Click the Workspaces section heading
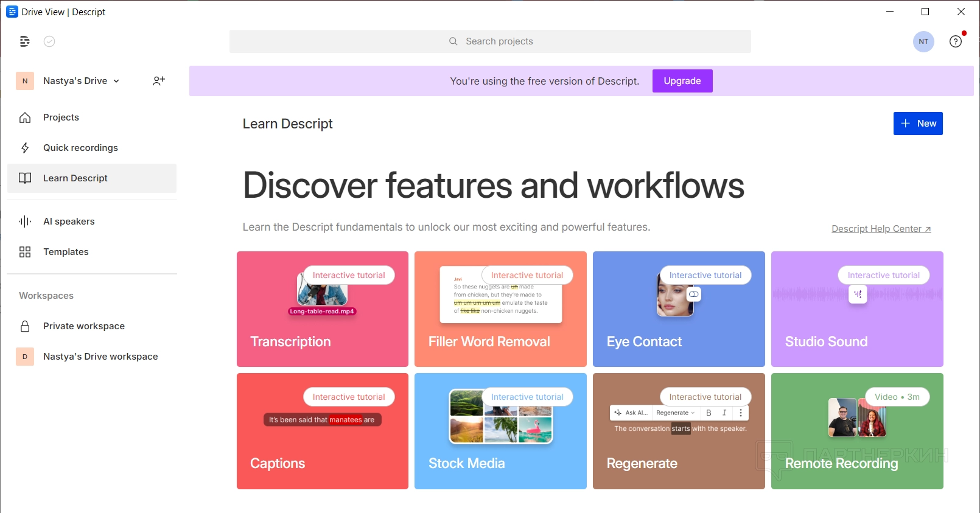 (x=46, y=296)
